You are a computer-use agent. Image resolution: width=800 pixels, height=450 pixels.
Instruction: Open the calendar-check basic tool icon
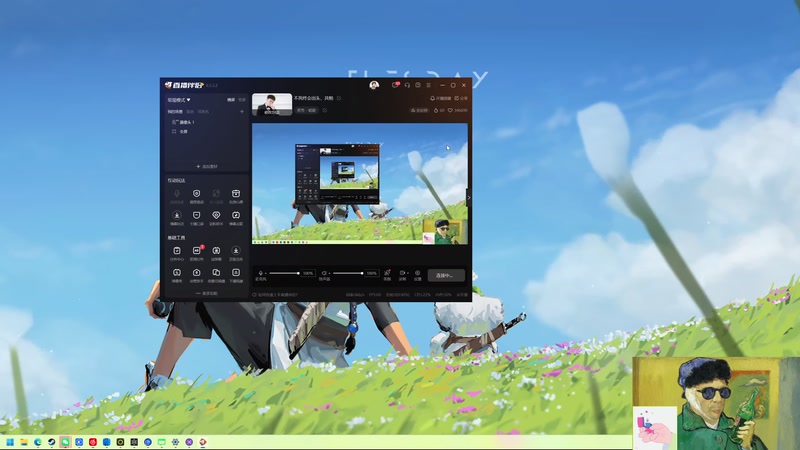pos(177,253)
